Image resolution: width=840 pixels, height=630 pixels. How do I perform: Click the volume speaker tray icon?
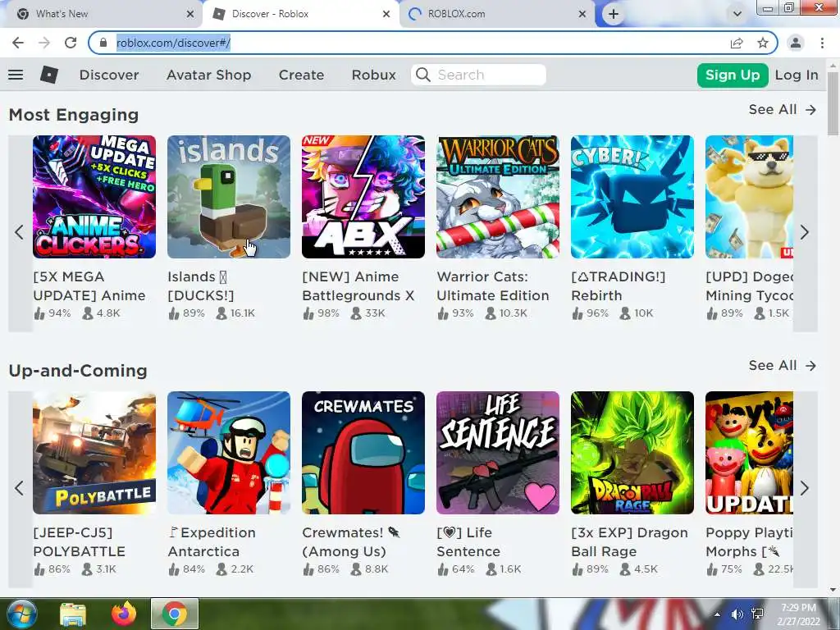(737, 614)
